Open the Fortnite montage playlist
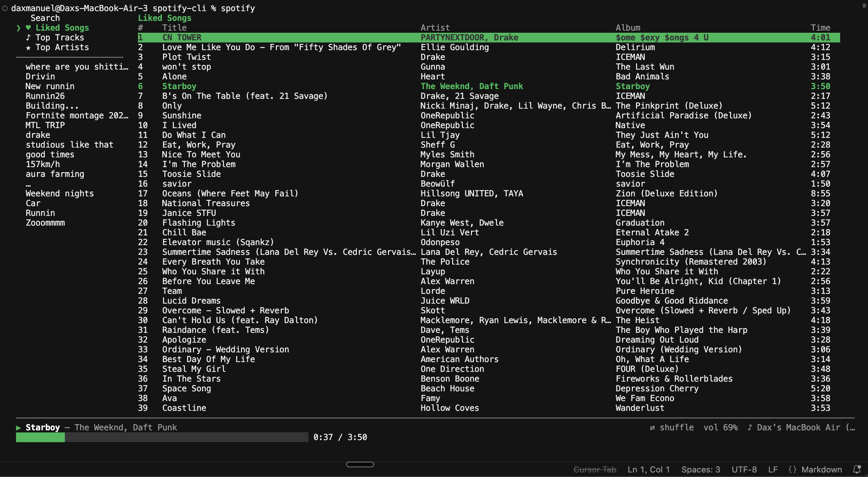Viewport: 868px width, 477px height. coord(77,116)
